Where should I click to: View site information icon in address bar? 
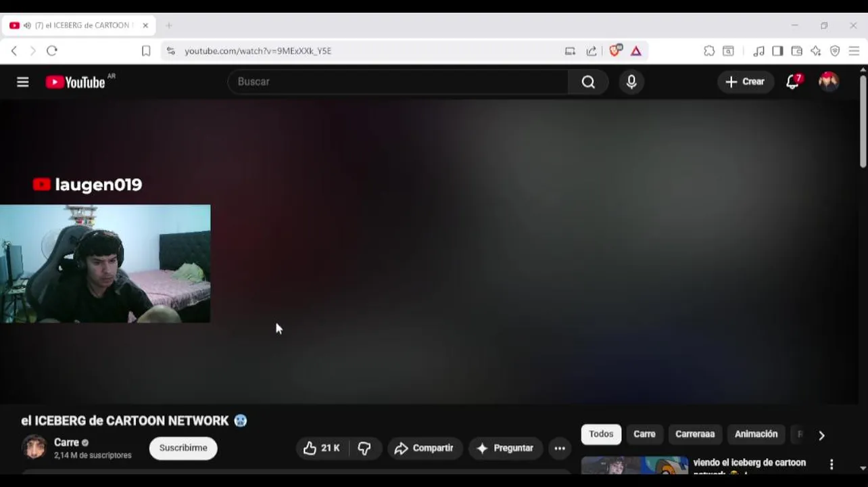point(170,51)
